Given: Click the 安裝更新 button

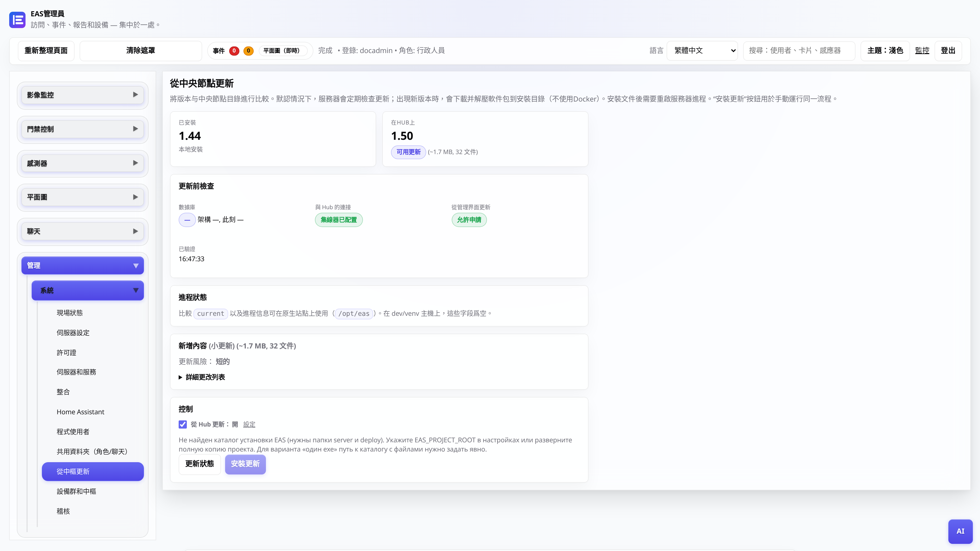Looking at the screenshot, I should 245,464.
